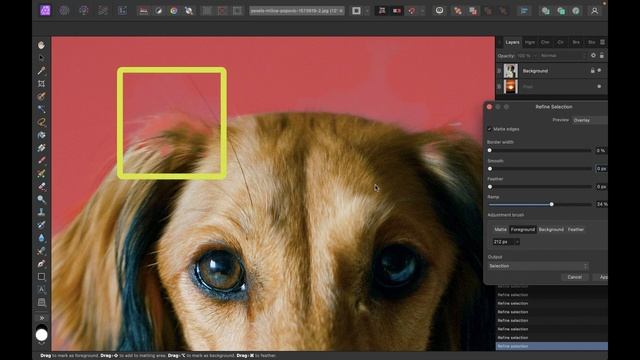The width and height of the screenshot is (640, 360).
Task: Hide the Background layer
Action: coord(599,71)
